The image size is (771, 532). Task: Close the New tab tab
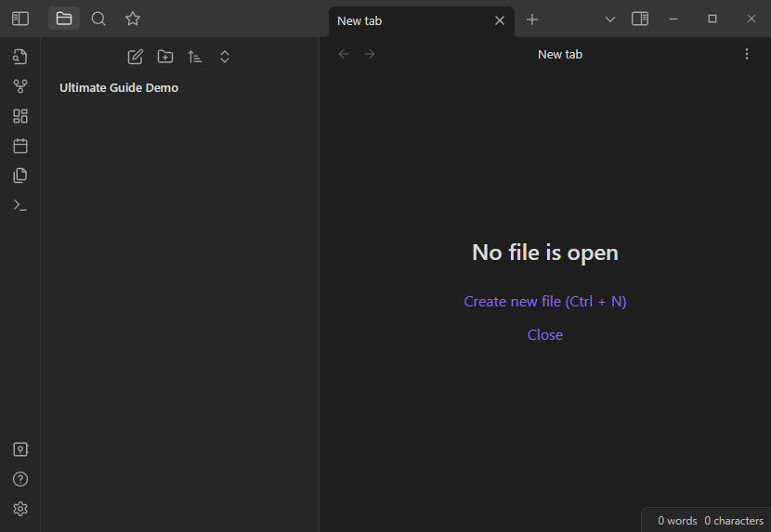pyautogui.click(x=500, y=20)
